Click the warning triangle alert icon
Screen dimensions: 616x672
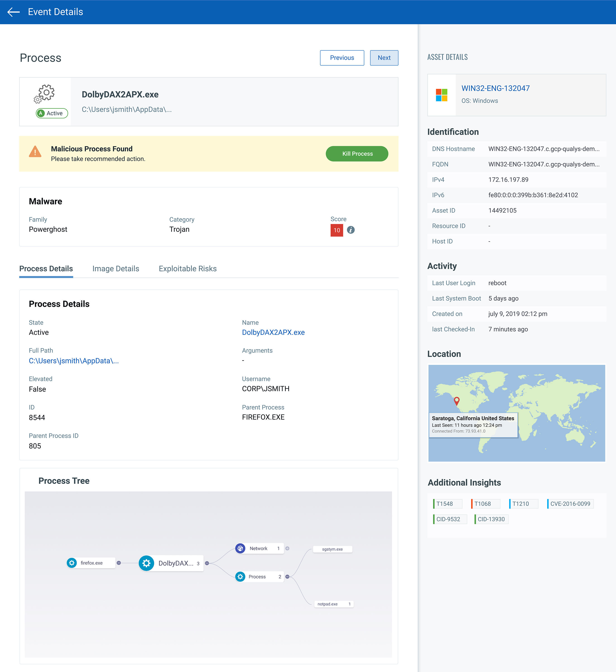[35, 152]
